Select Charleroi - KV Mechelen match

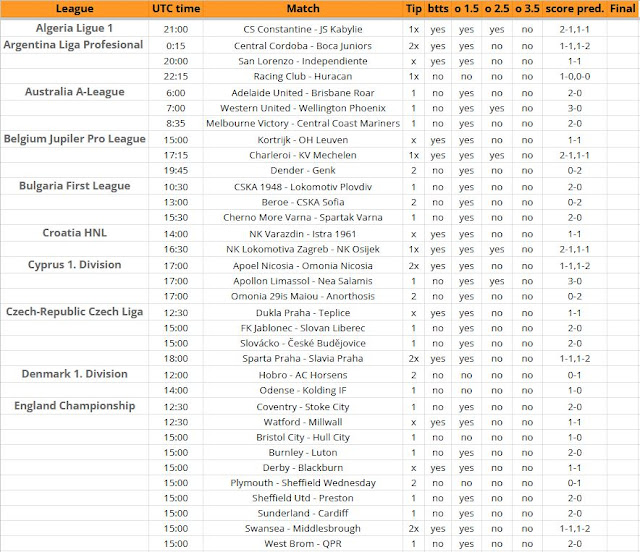(x=303, y=155)
